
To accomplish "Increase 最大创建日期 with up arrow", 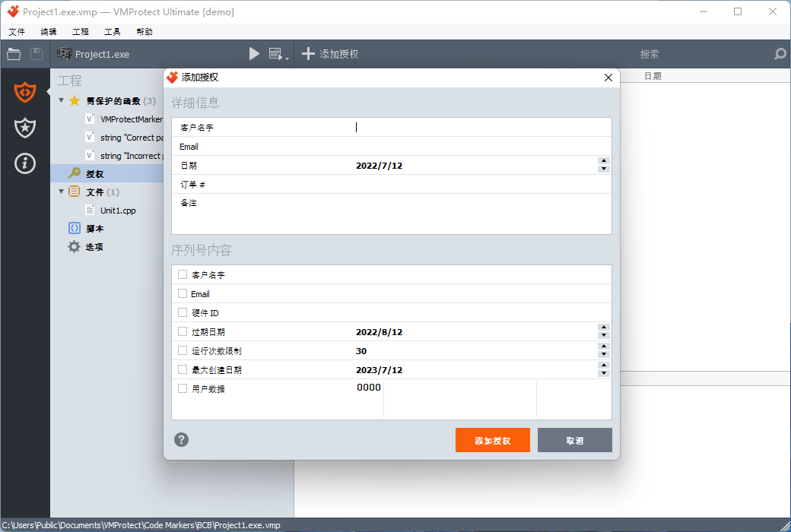I will point(604,365).
